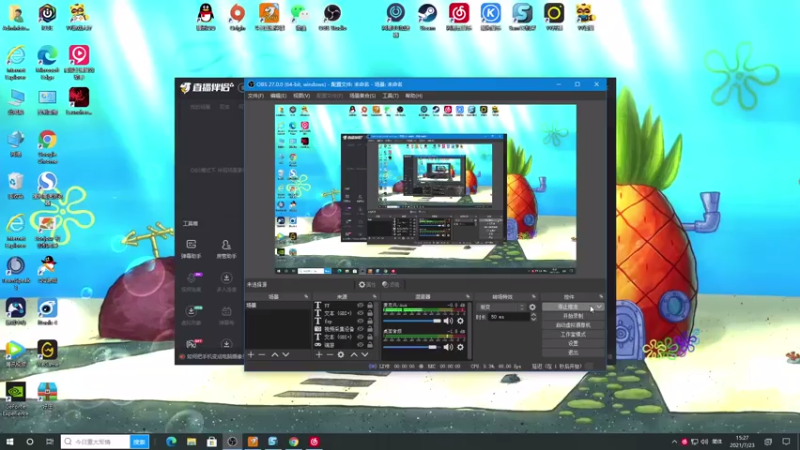The width and height of the screenshot is (800, 450).
Task: Mute 桌面音频 channel speaker icon
Action: (448, 347)
